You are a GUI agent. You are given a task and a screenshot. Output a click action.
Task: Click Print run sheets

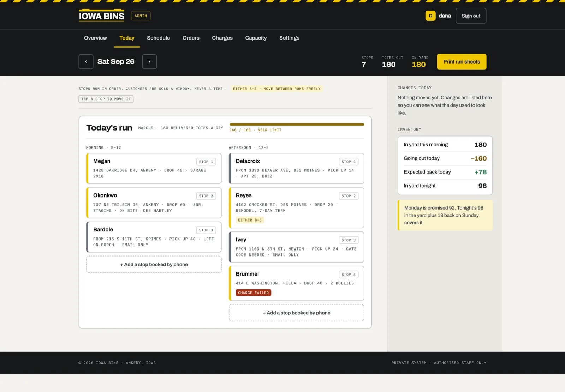coord(462,62)
